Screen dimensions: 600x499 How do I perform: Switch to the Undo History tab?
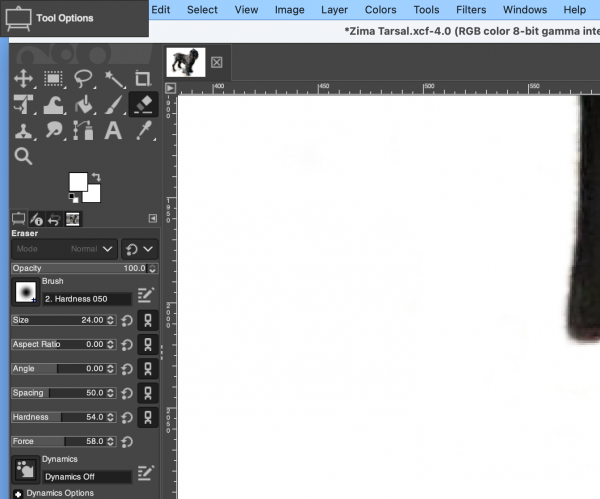[54, 219]
